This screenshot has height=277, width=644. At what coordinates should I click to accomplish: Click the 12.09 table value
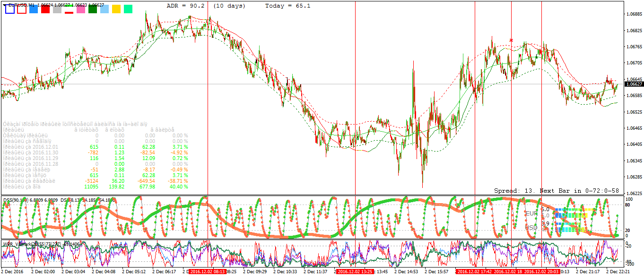click(x=148, y=157)
